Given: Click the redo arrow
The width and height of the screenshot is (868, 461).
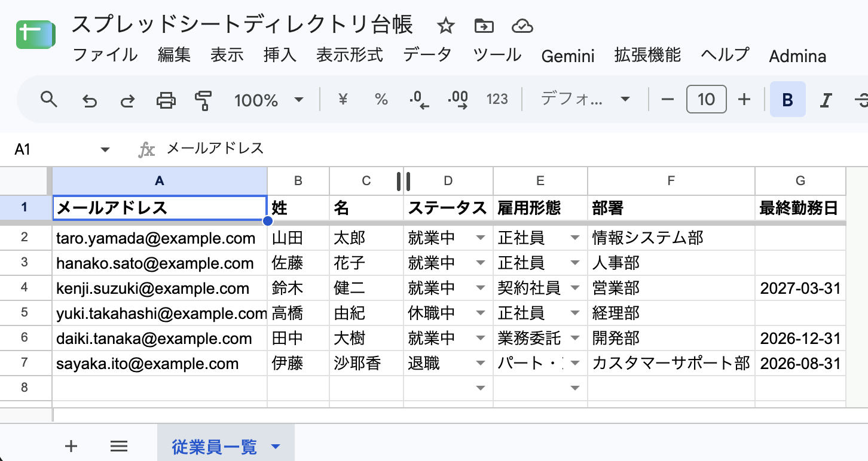Looking at the screenshot, I should [x=127, y=100].
